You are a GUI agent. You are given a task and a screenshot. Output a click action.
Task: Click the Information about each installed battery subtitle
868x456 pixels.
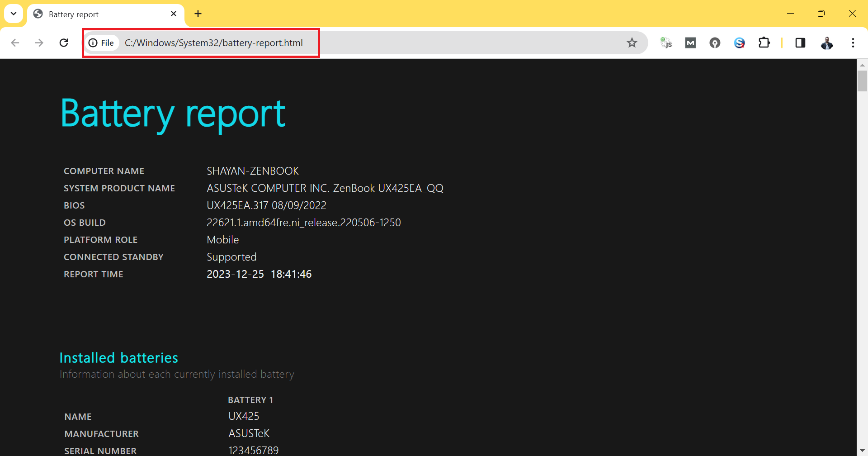177,375
